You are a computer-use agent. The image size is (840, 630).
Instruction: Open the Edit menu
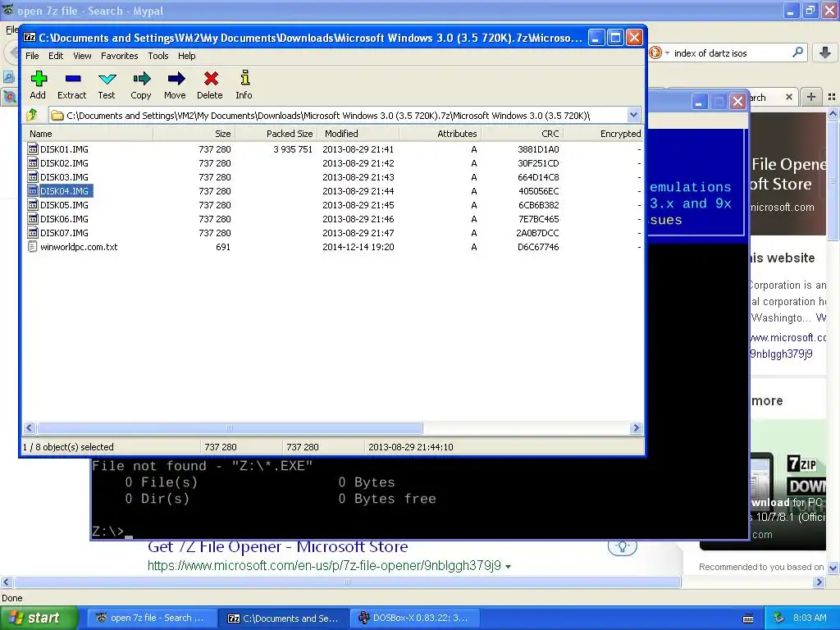coord(56,56)
